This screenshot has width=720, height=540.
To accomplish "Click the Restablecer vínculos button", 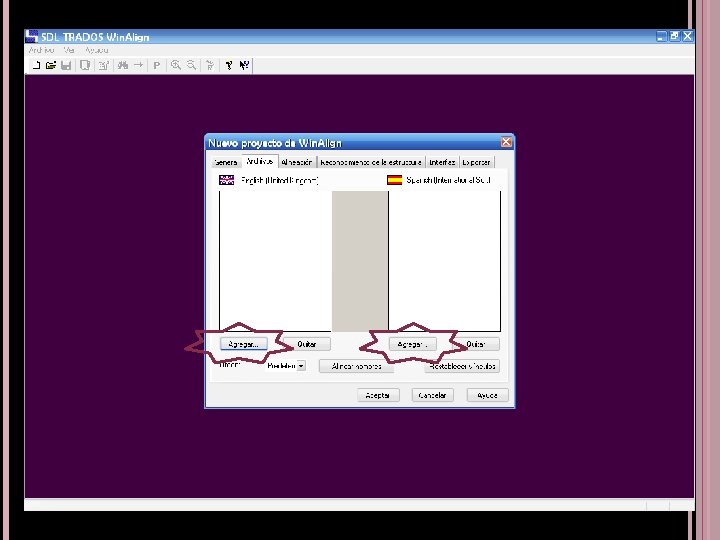I will [462, 366].
